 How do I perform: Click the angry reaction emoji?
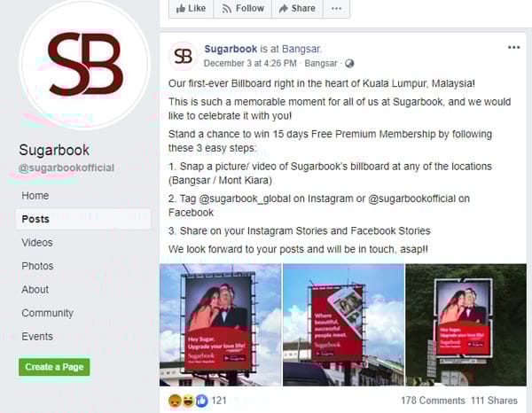pos(175,401)
